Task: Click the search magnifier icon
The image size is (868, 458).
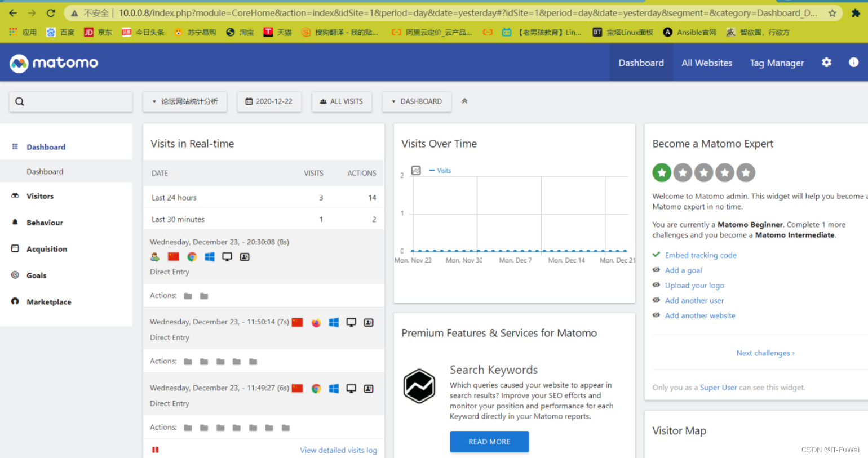Action: (20, 101)
